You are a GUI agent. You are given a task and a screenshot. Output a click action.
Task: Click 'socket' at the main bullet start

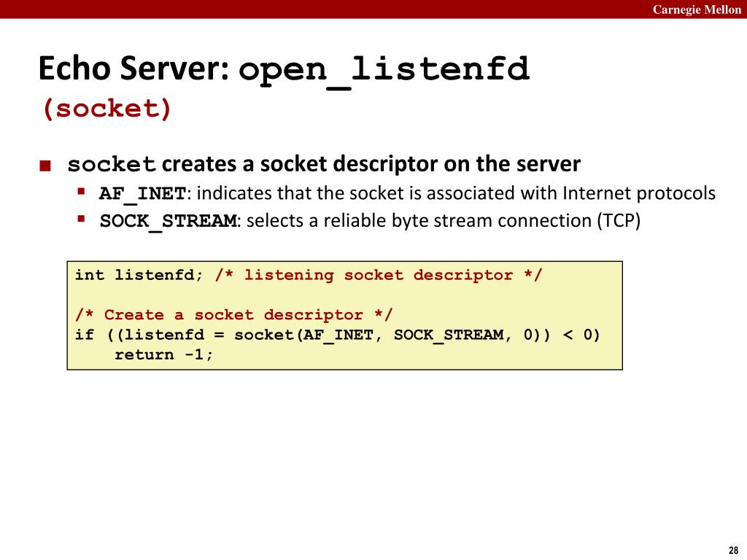[x=112, y=165]
